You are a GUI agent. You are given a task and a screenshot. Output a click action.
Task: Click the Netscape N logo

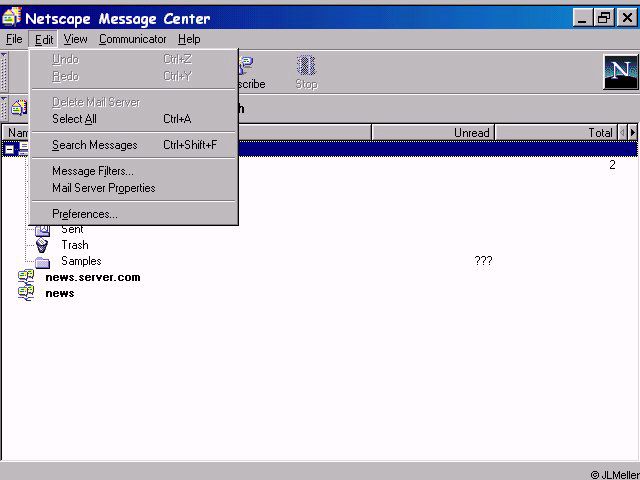(x=621, y=72)
